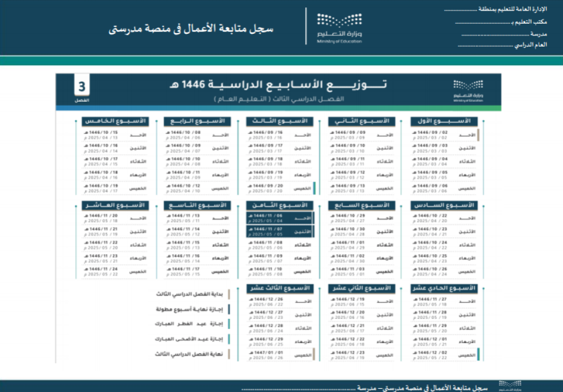This screenshot has width=563, height=392.
Task: Select the الأسبوع الأول week header
Action: tap(444, 121)
